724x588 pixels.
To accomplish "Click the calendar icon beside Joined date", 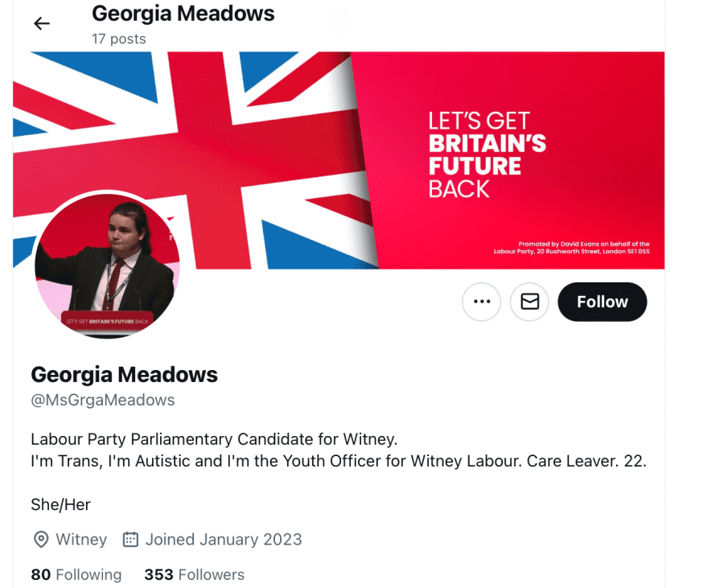I will click(130, 540).
